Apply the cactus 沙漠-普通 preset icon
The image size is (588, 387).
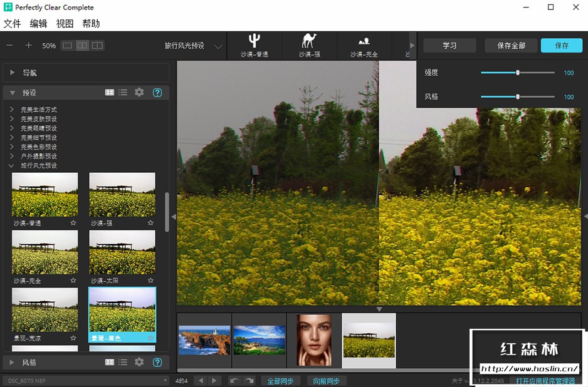[254, 45]
